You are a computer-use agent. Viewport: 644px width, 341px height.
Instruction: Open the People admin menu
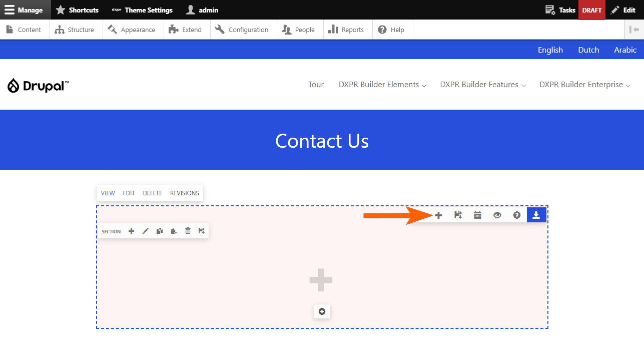coord(299,30)
